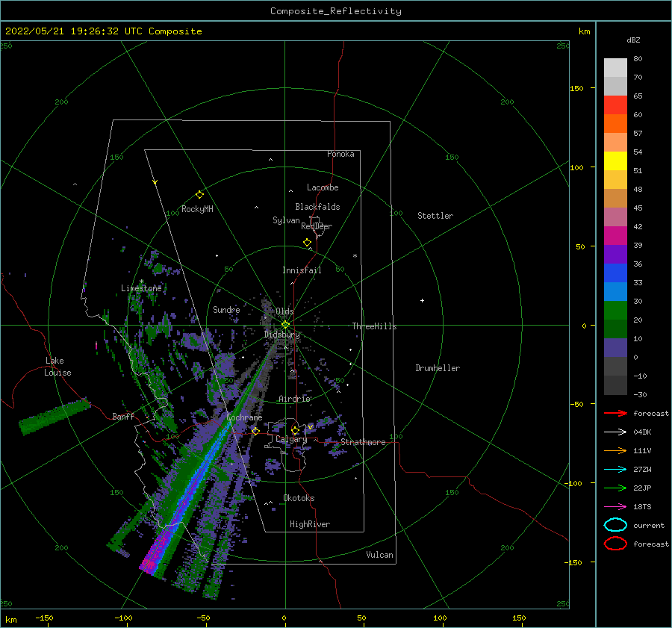This screenshot has width=672, height=628.
Task: Click the isolated green echo strip near Lake Louise
Action: [x=55, y=417]
